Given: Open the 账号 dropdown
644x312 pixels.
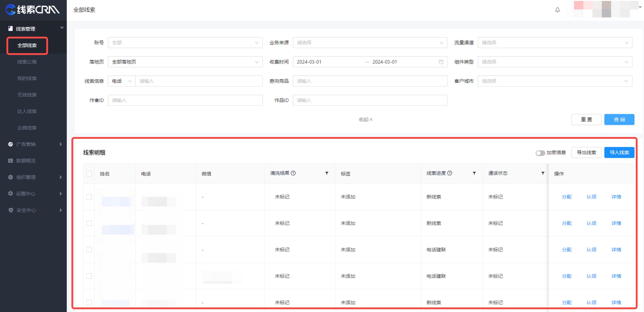Looking at the screenshot, I should (x=185, y=43).
